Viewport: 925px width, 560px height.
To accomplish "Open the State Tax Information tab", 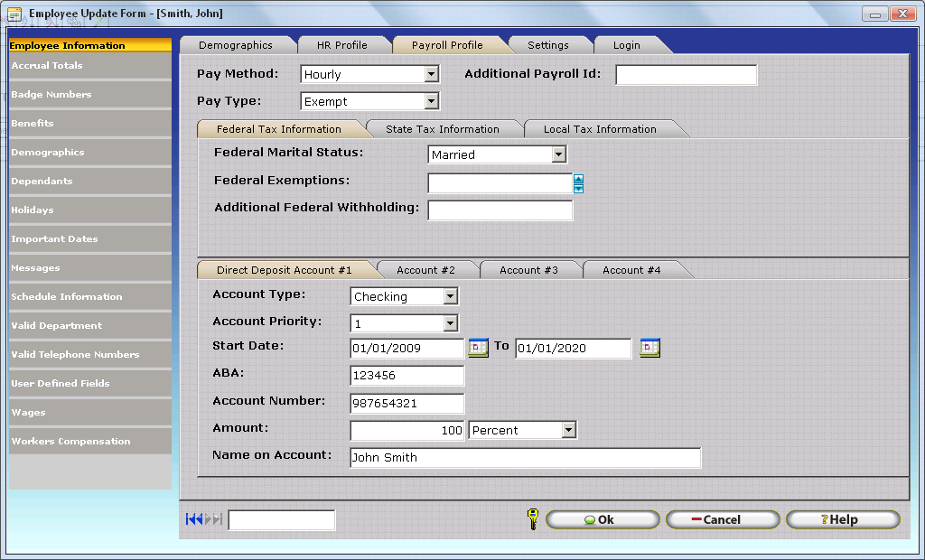I will pos(442,129).
